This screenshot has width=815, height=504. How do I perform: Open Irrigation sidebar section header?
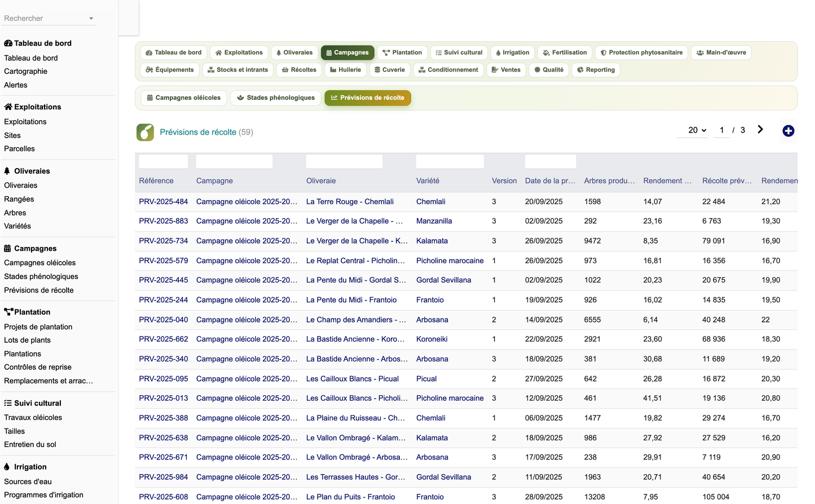[25, 467]
